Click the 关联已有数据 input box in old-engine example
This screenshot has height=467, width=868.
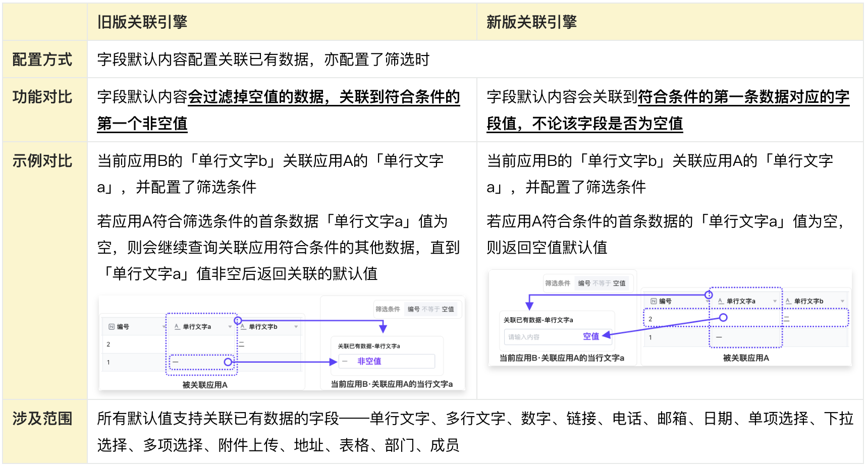click(386, 361)
